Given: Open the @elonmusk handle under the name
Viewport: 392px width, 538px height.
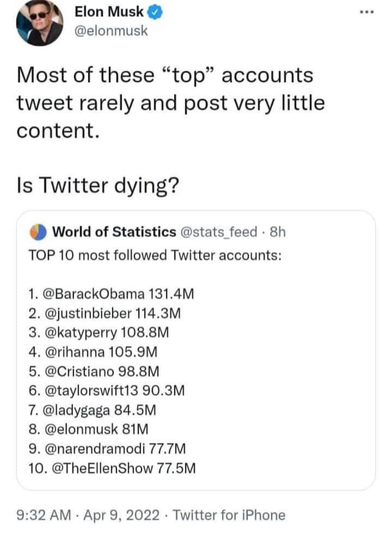Looking at the screenshot, I should (x=111, y=31).
